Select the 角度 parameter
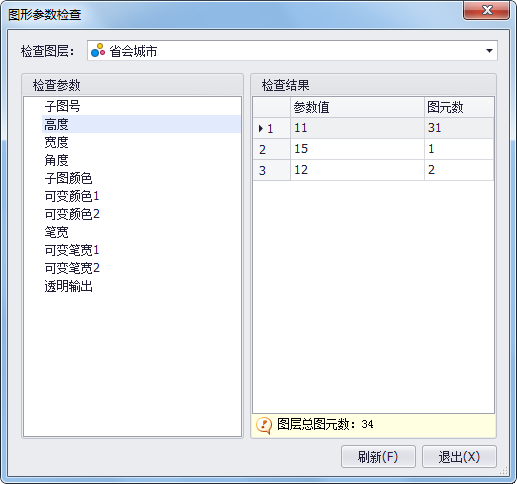The image size is (517, 484). pyautogui.click(x=56, y=160)
